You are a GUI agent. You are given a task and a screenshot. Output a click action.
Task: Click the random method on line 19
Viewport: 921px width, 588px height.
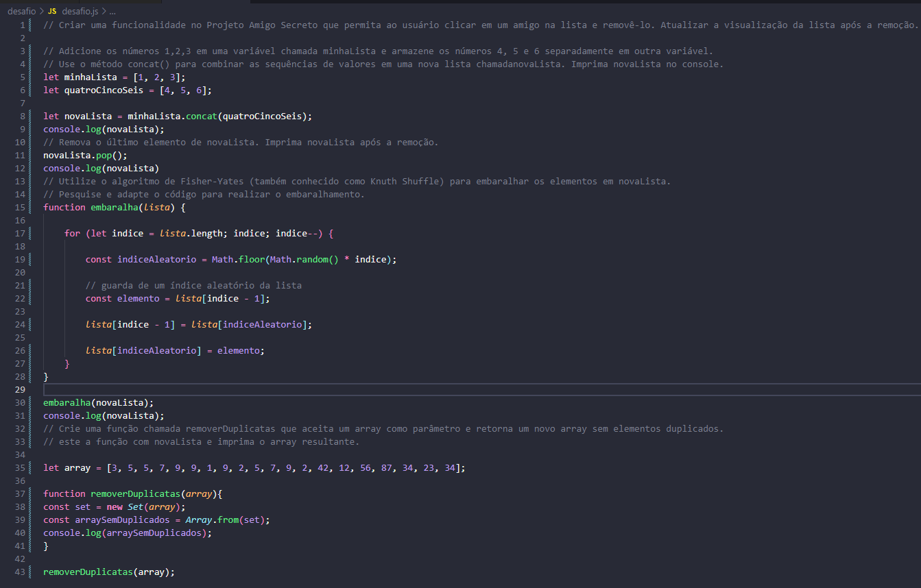tap(312, 260)
